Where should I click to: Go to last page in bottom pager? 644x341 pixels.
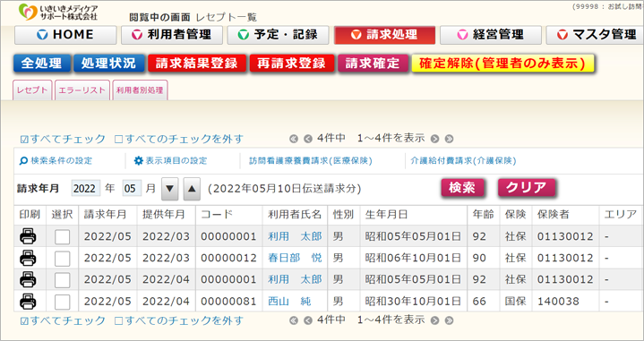point(449,320)
